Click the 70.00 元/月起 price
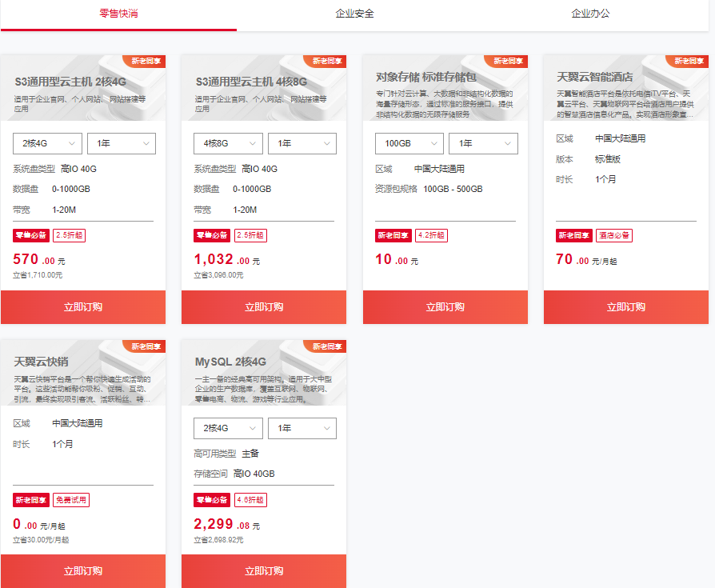 pyautogui.click(x=586, y=259)
